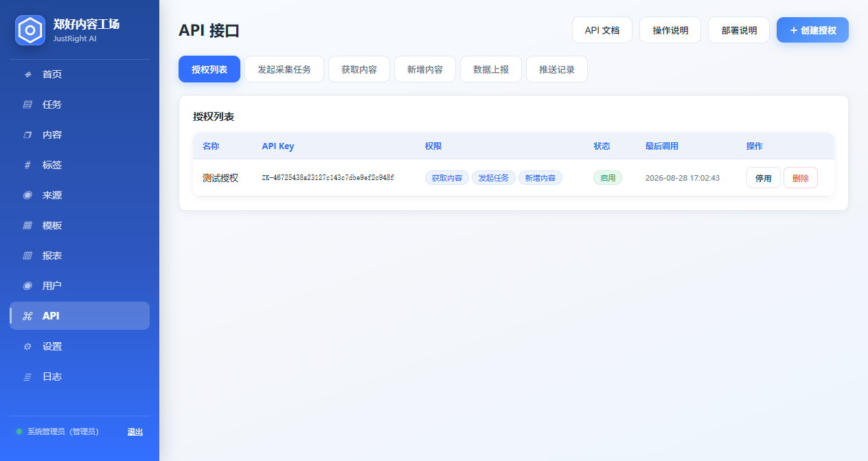This screenshot has width=868, height=461.
Task: Click the timestamp 2026-08-28 17:02:43
Action: (683, 178)
